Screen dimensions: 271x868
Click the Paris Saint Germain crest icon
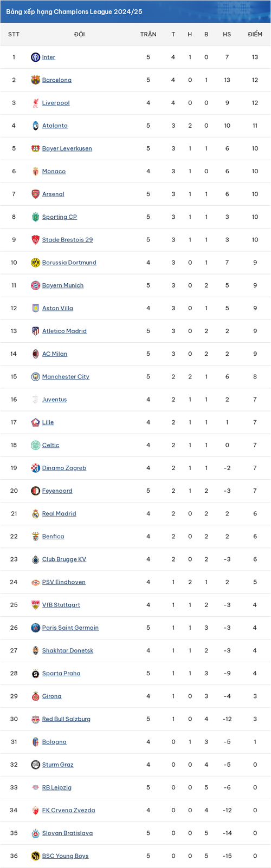tap(35, 628)
